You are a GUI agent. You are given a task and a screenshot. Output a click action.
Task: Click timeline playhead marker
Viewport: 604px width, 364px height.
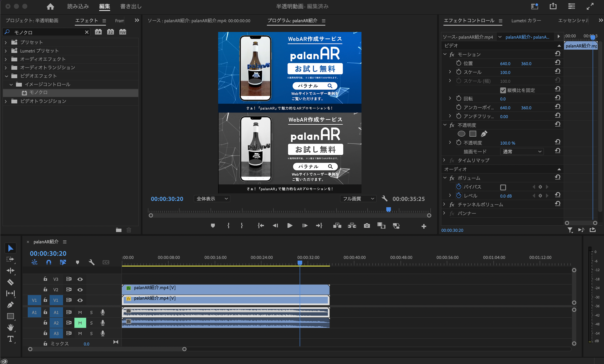(300, 263)
